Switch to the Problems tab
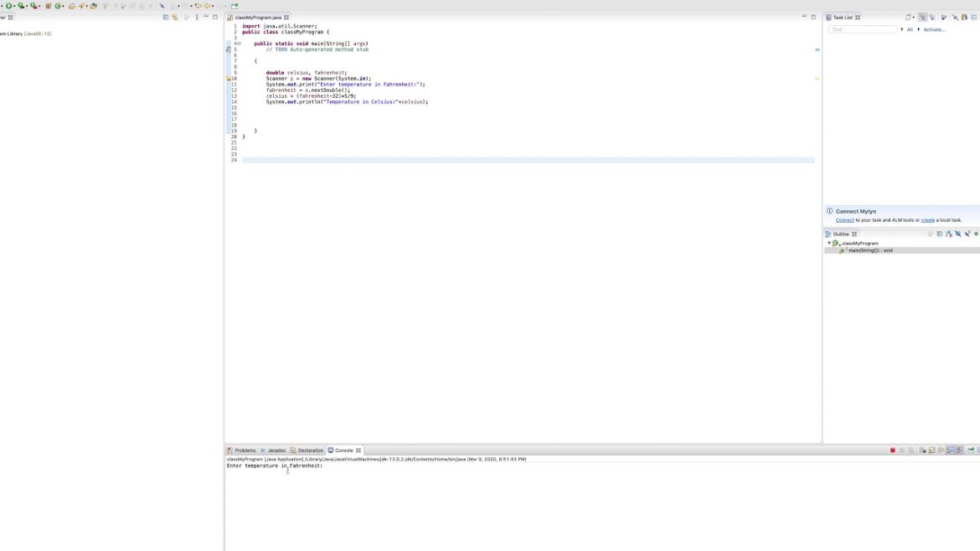 click(x=245, y=450)
